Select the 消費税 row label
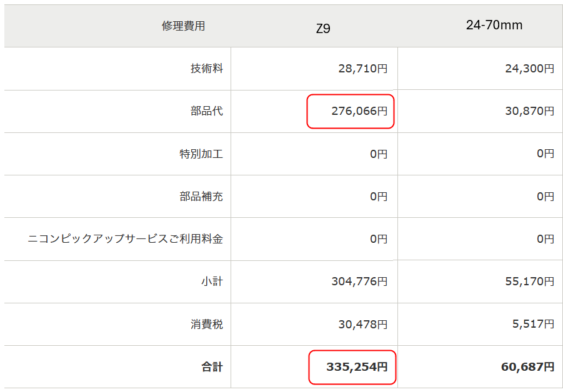This screenshot has height=392, width=563. (x=207, y=325)
